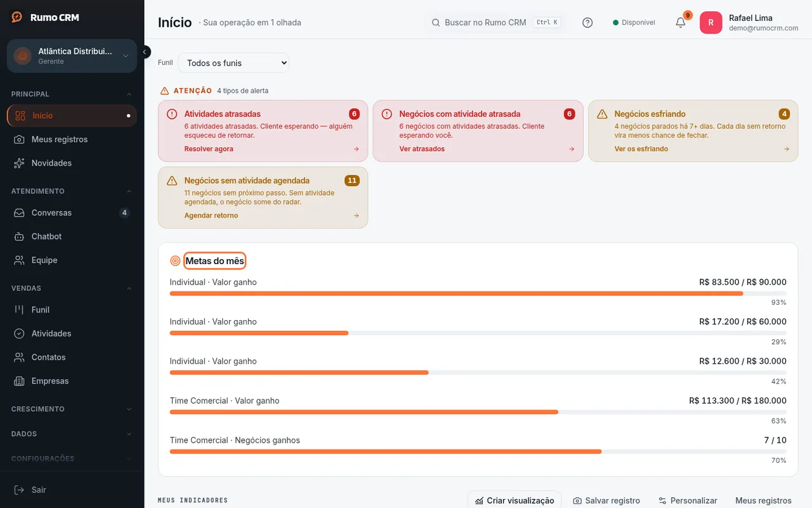Click Criar visualização button

pyautogui.click(x=514, y=500)
